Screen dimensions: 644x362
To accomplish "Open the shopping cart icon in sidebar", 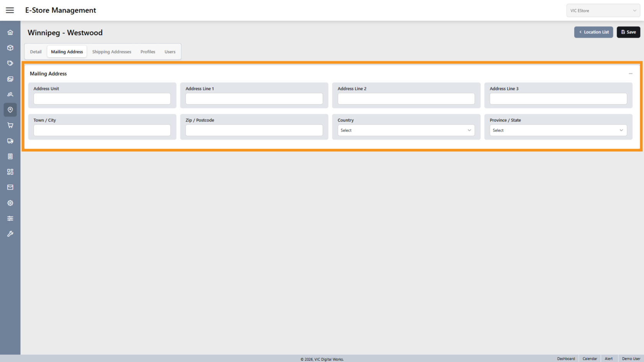I will [x=10, y=125].
